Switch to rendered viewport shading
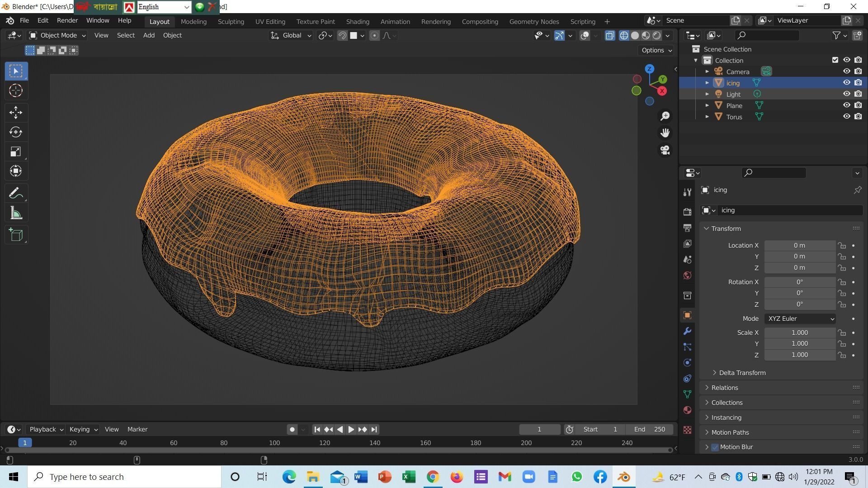 pyautogui.click(x=656, y=36)
